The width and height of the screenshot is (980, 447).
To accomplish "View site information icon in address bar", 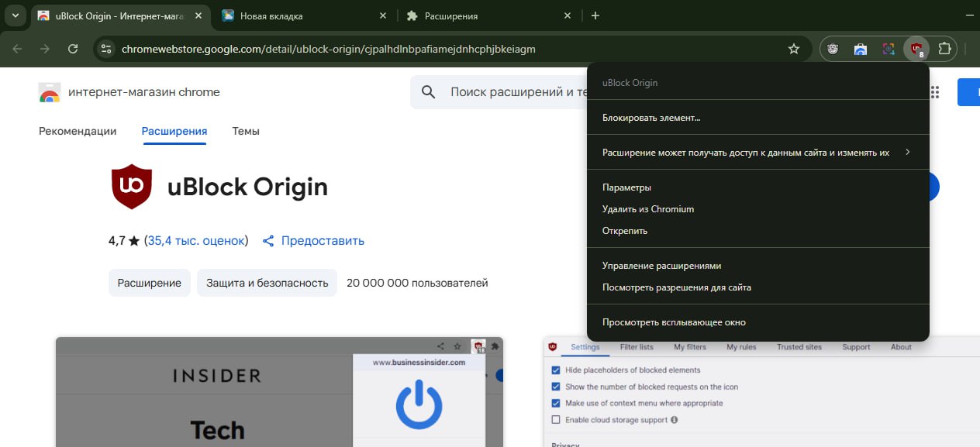I will (107, 49).
